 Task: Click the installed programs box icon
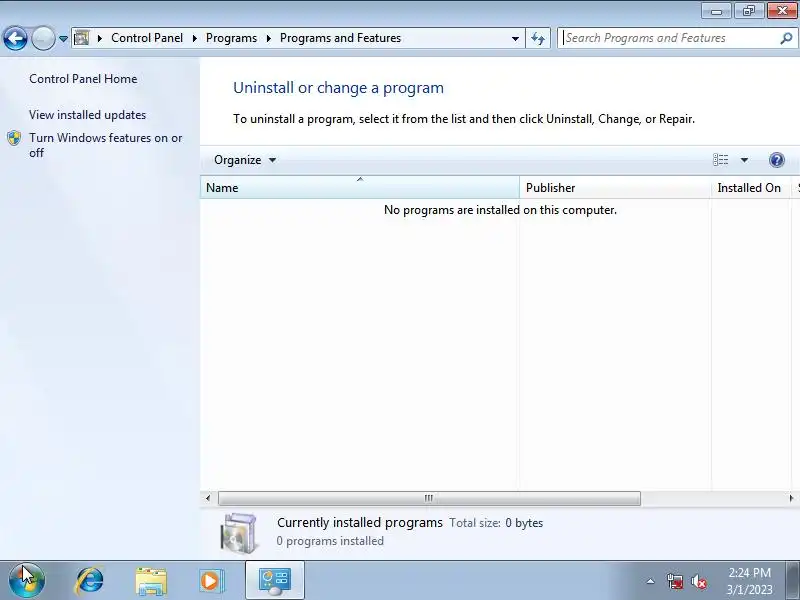tap(239, 533)
